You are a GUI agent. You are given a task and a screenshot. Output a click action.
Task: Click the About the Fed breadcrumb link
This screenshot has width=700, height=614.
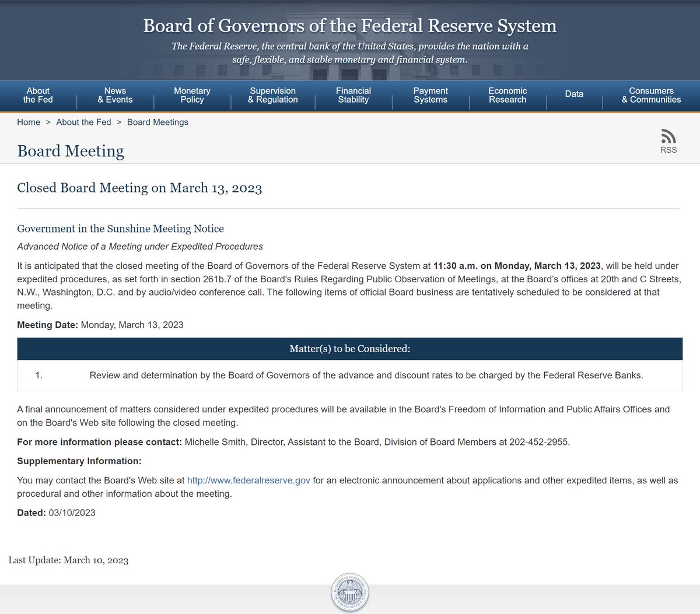point(83,122)
